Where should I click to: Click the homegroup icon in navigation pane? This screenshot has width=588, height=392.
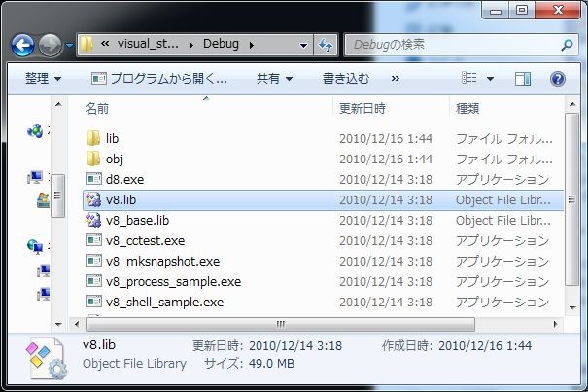[x=35, y=131]
